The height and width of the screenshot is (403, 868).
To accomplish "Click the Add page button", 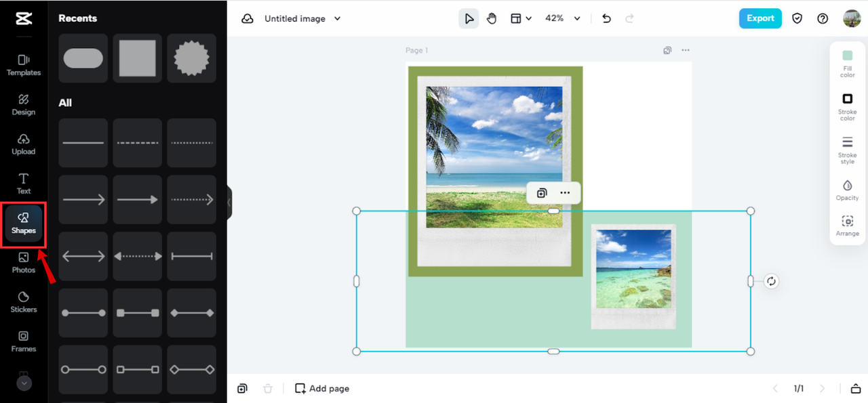I will (x=322, y=388).
